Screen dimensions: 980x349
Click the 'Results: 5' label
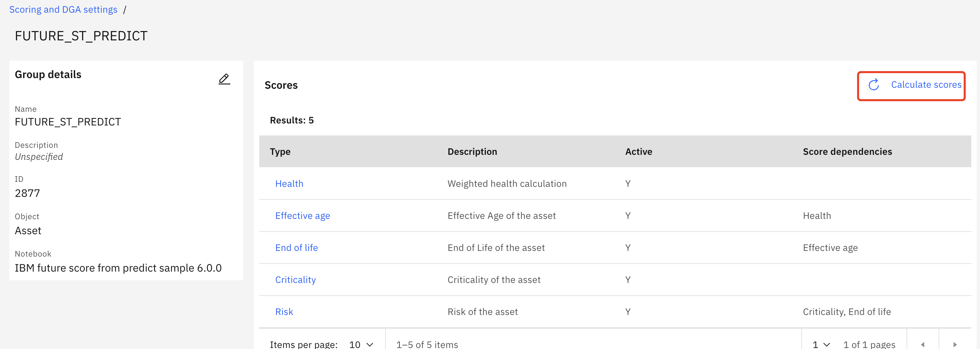(292, 120)
